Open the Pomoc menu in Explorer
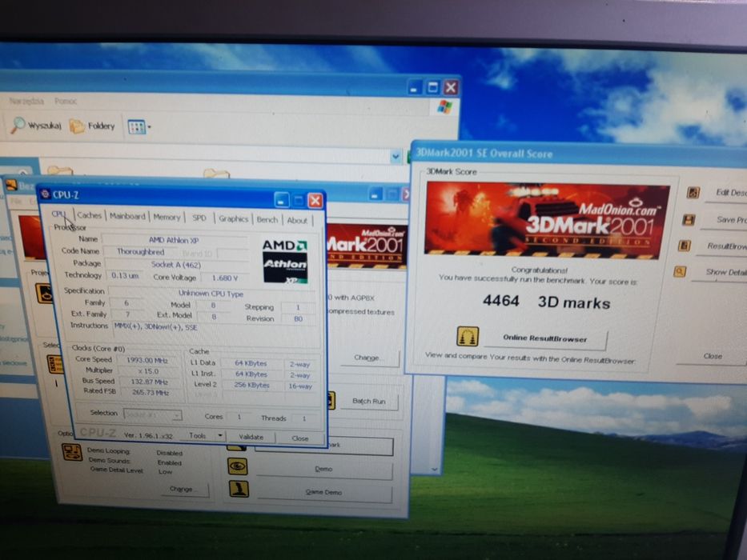Viewport: 747px width, 560px height. (x=66, y=102)
